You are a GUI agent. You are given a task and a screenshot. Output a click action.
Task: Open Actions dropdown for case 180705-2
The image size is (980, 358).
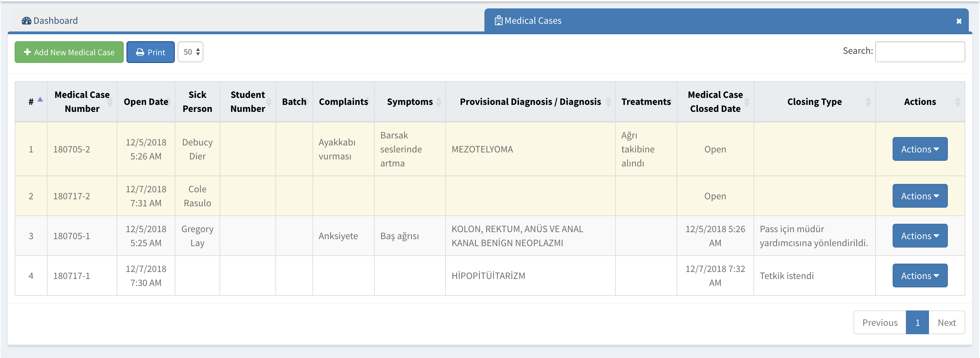point(920,149)
